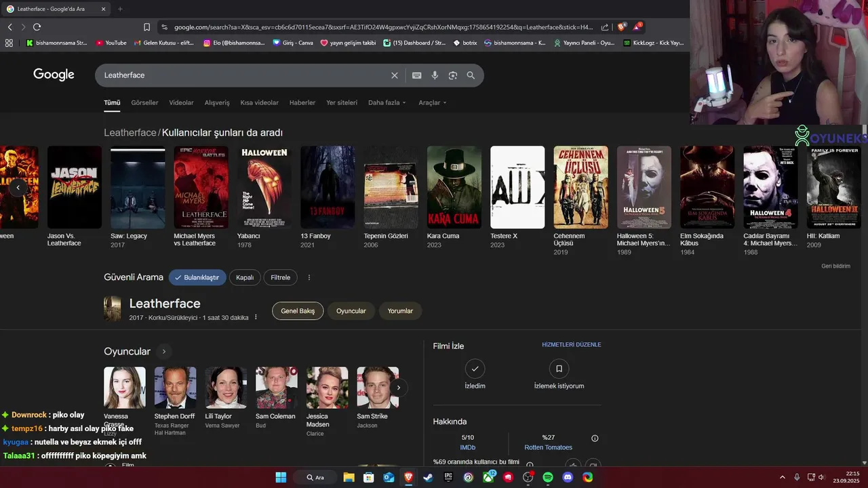
Task: Switch to the Kısa videolar tab
Action: (259, 102)
